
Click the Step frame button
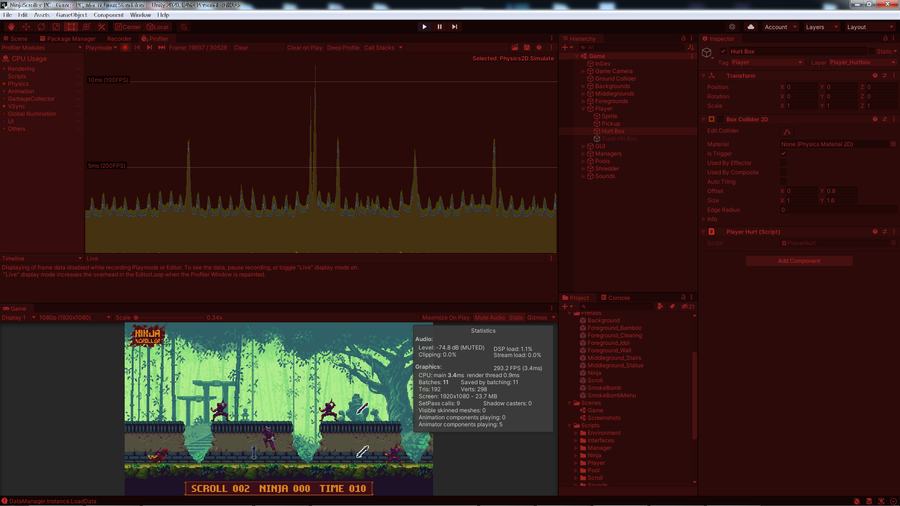[x=454, y=27]
